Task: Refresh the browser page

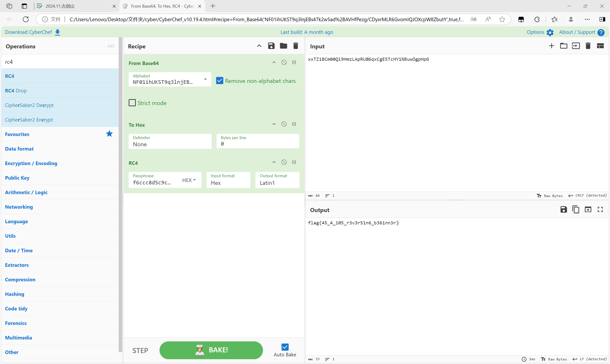Action: pos(26,19)
